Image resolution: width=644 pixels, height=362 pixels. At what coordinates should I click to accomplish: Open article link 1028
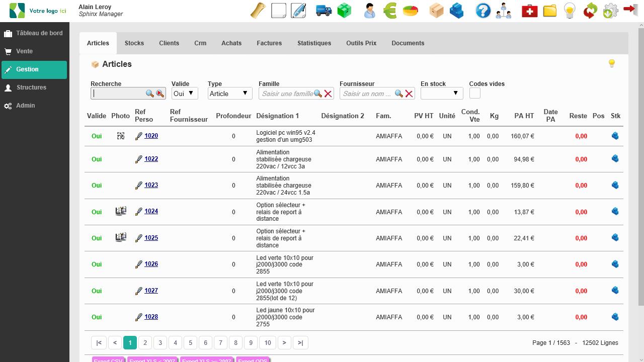pos(151,317)
